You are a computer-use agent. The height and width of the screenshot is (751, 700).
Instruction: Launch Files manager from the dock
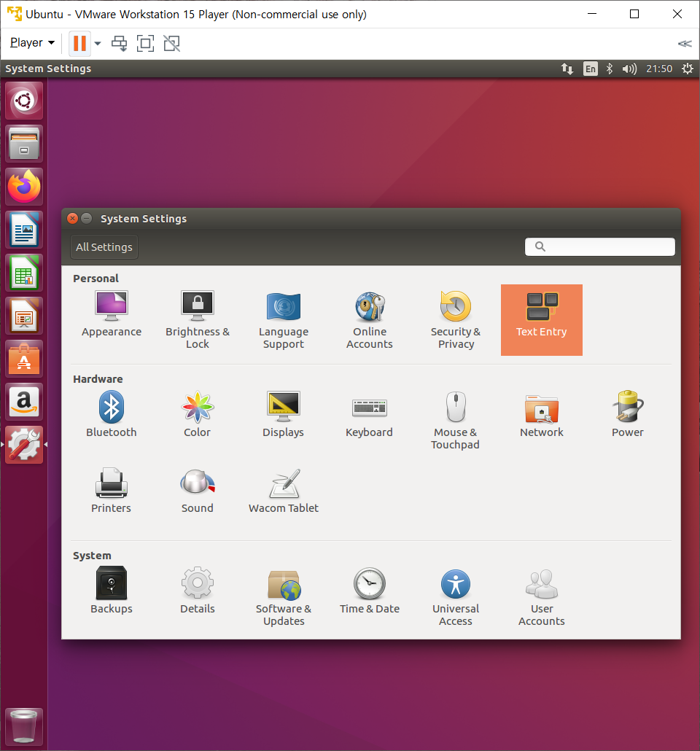click(x=24, y=144)
